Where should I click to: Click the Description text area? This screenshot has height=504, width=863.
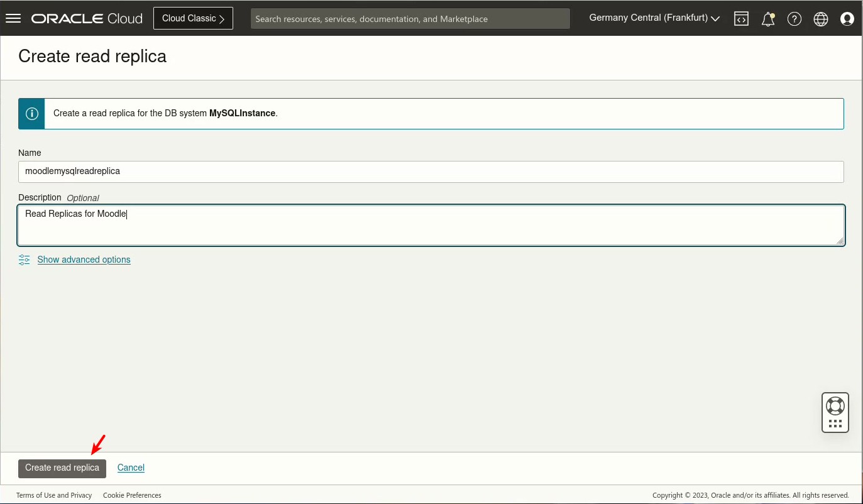[431, 225]
